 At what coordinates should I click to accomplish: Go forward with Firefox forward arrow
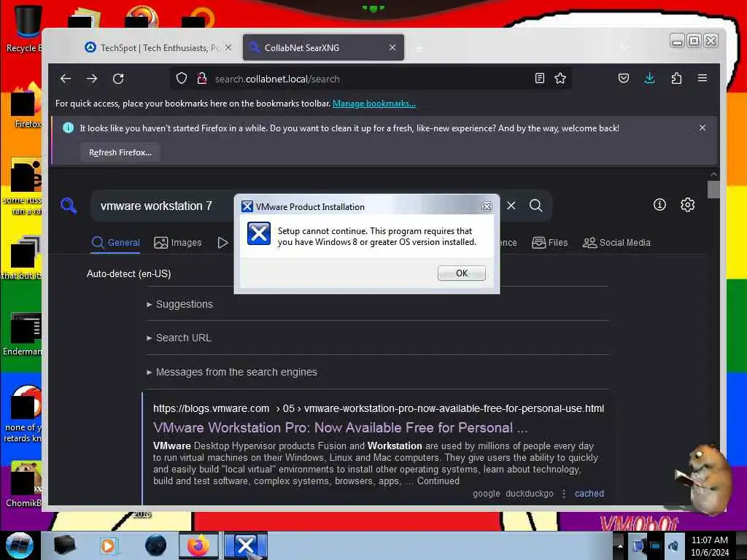pos(92,79)
